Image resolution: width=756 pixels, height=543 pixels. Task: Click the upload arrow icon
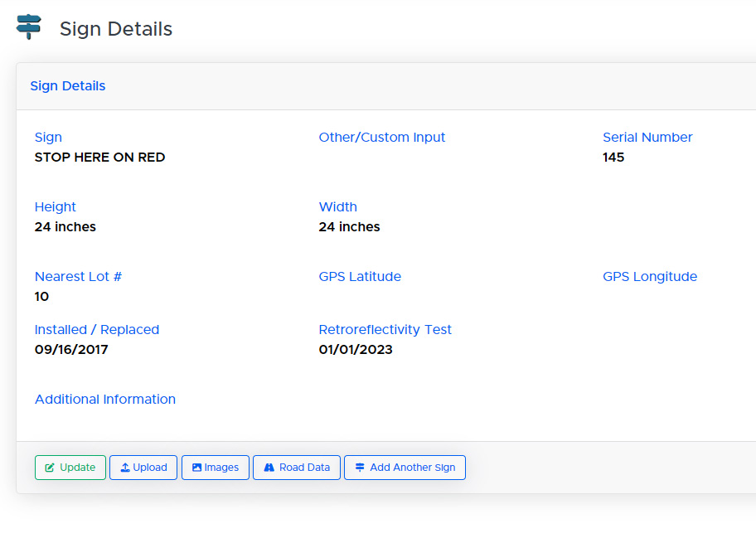125,468
